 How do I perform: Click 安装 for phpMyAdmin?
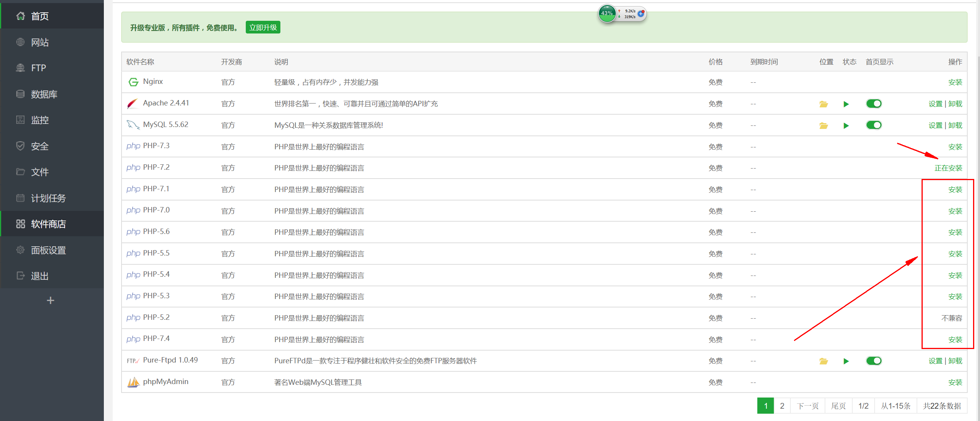[x=955, y=382]
